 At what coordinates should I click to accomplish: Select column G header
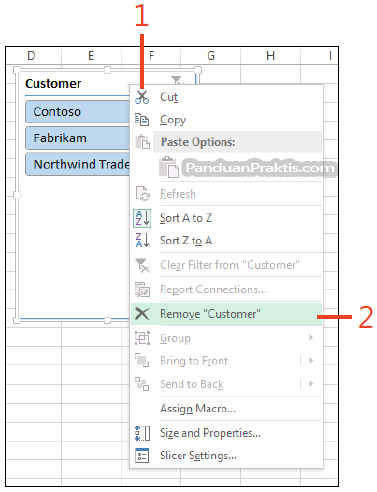211,55
